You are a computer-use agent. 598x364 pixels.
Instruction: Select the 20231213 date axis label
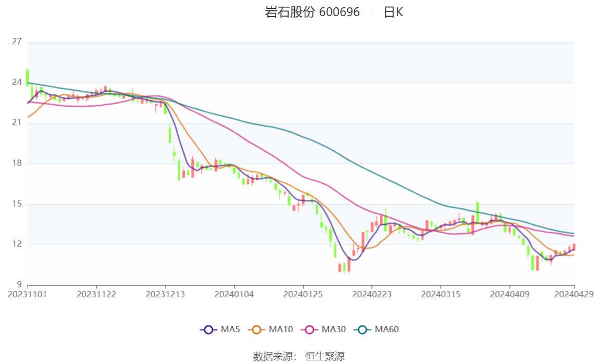(165, 294)
